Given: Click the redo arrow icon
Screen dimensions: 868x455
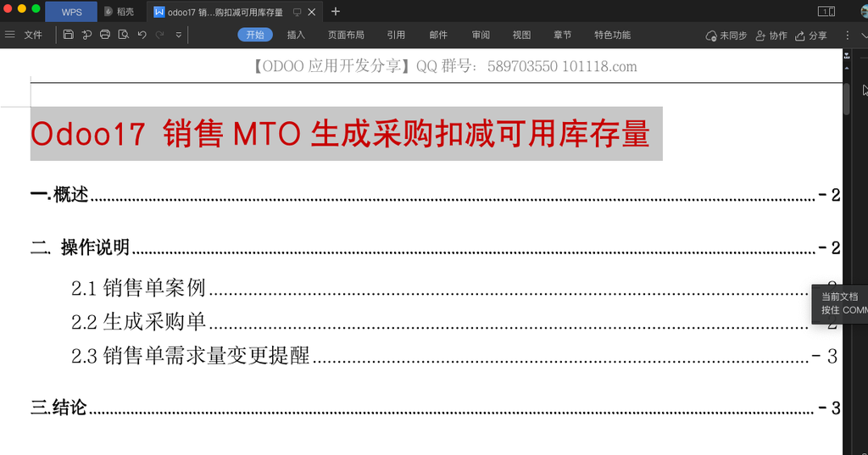Looking at the screenshot, I should point(160,35).
